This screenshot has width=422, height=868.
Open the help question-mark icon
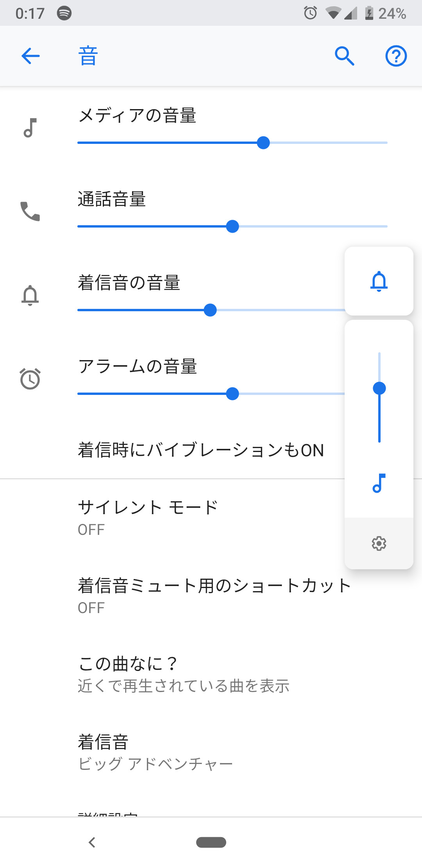(x=396, y=56)
